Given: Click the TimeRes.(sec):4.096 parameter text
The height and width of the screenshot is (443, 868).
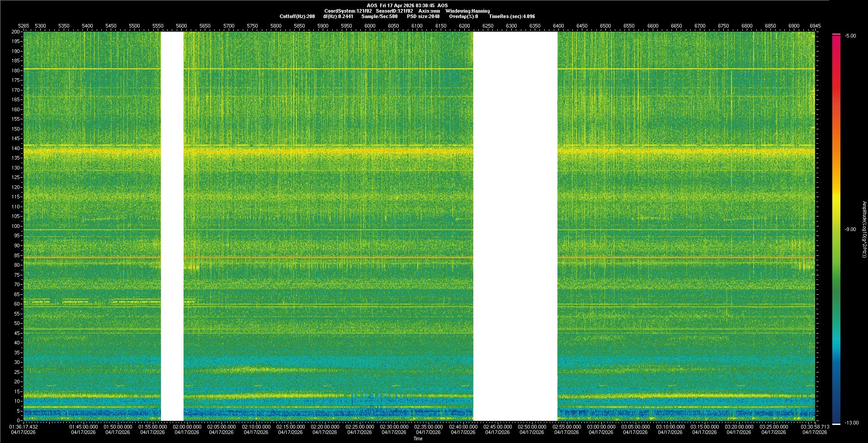Looking at the screenshot, I should click(x=512, y=16).
